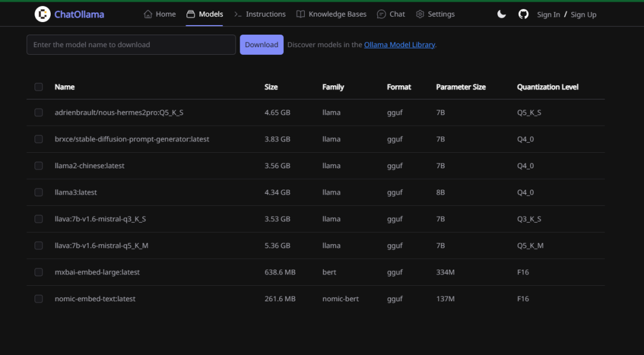Click the 3.56 GB size value

[x=277, y=166]
